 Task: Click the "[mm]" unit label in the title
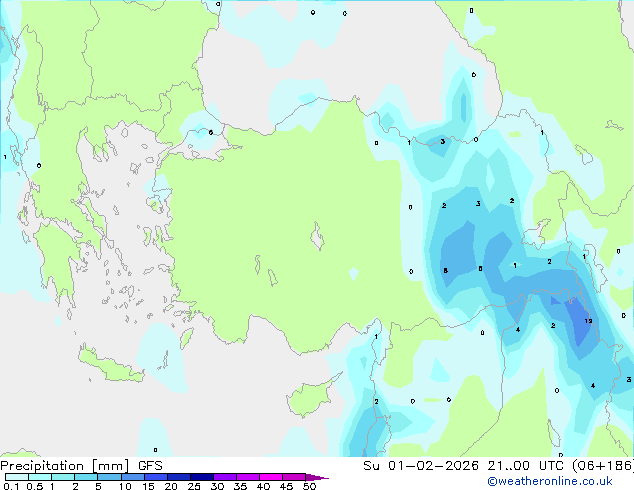[x=110, y=466]
